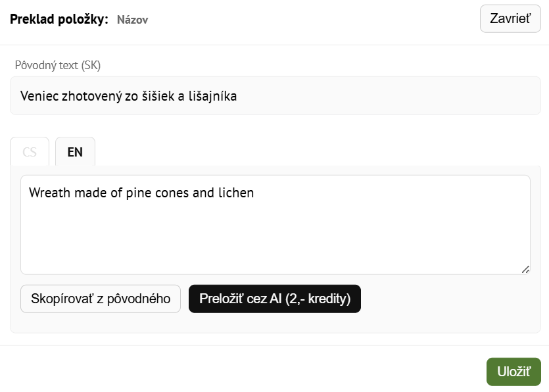Click the original Slovak text field
549x392 pixels.
coord(275,96)
